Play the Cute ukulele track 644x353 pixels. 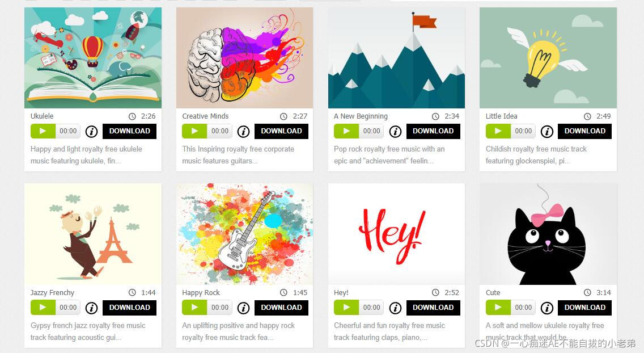(498, 308)
